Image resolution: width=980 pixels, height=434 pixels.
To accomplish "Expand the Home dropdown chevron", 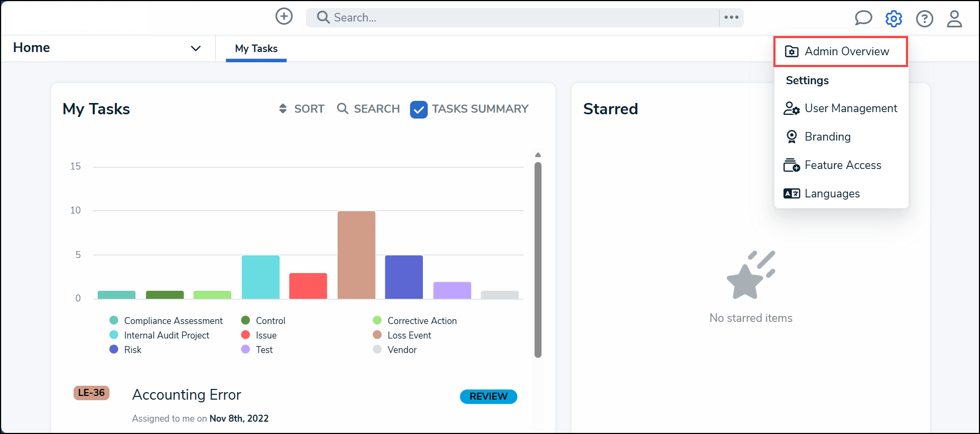I will [x=196, y=48].
